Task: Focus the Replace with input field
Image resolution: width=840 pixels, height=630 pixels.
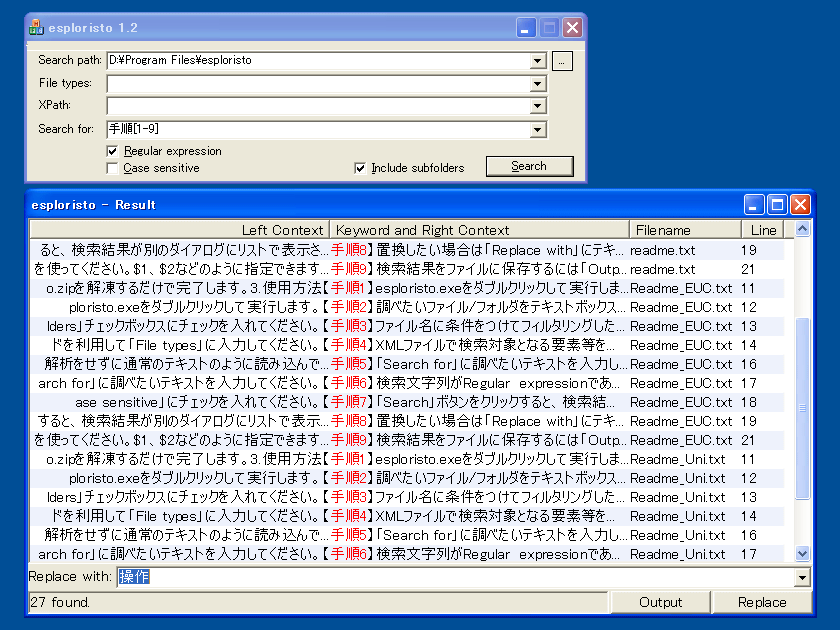Action: point(455,578)
